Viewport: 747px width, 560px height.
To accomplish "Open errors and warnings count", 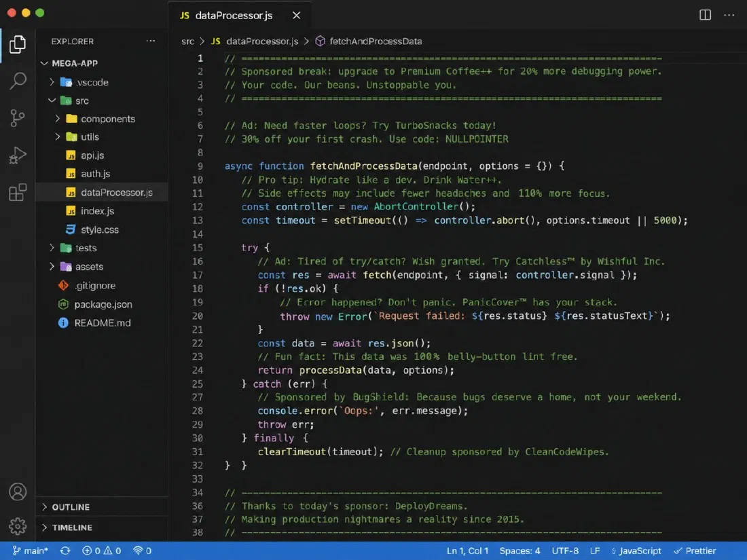I will [x=101, y=550].
